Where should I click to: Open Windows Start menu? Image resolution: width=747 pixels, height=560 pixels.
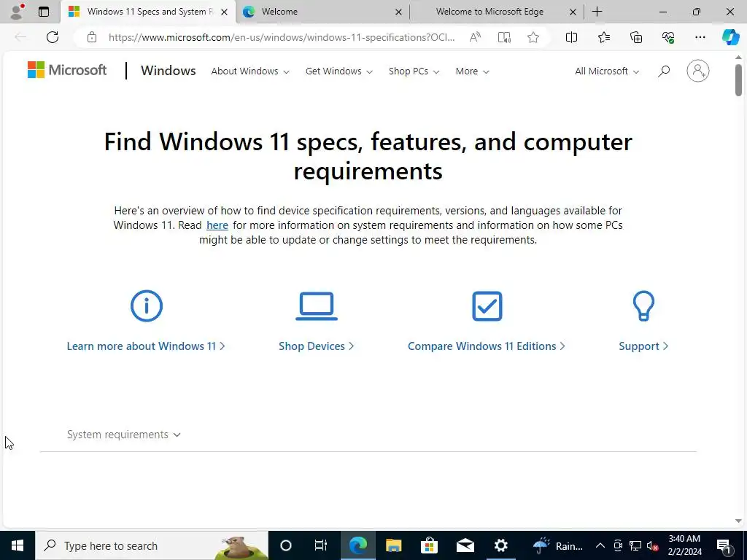coord(18,545)
